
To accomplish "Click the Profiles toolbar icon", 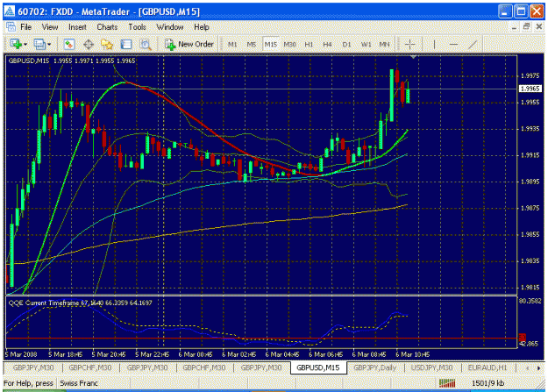I will pos(39,45).
